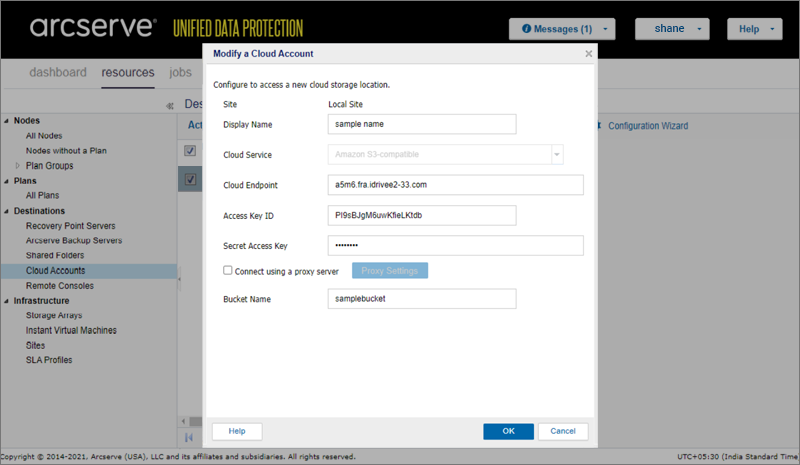Click the Bucket Name input field
This screenshot has width=800, height=465.
point(422,299)
